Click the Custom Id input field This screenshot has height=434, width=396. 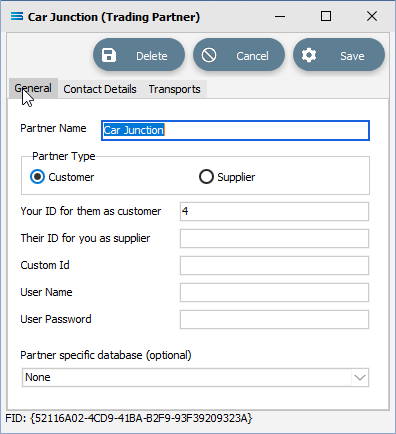274,265
